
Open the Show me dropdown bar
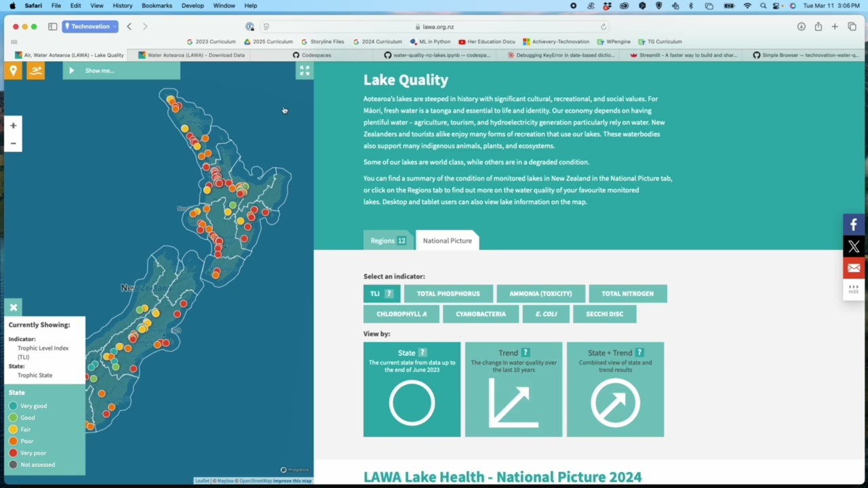point(121,70)
